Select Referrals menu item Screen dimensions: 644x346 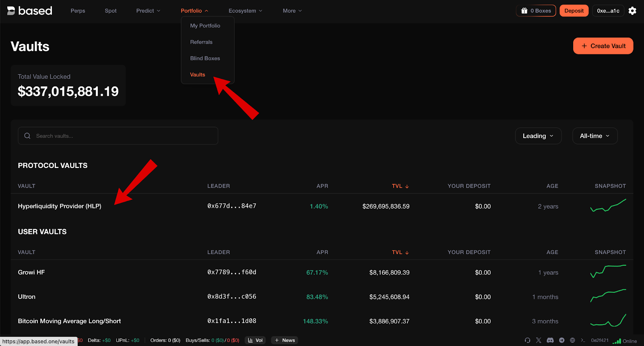201,42
